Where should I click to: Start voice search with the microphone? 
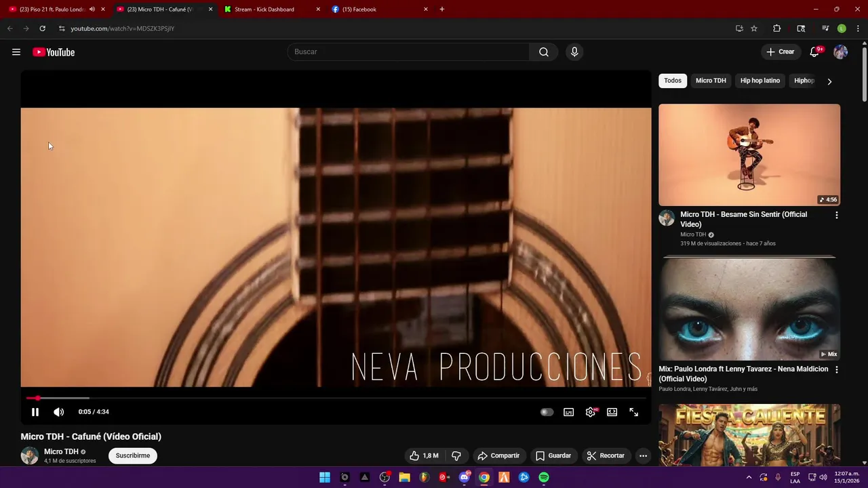tap(574, 52)
